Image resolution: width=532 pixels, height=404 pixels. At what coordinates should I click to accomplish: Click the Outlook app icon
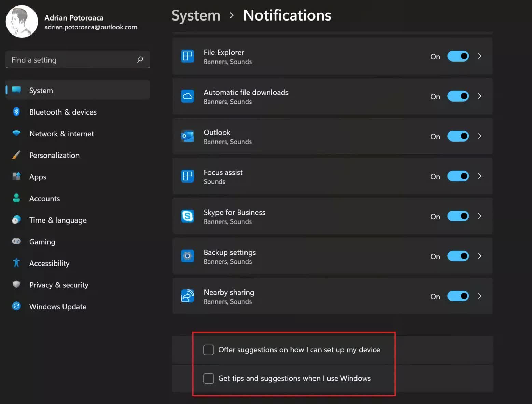click(x=187, y=136)
